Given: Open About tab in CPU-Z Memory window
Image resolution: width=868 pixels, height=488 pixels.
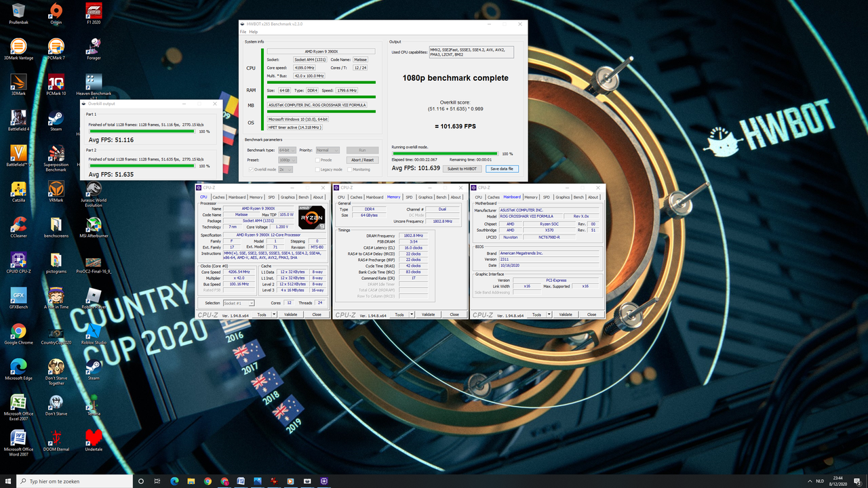Looking at the screenshot, I should point(456,197).
